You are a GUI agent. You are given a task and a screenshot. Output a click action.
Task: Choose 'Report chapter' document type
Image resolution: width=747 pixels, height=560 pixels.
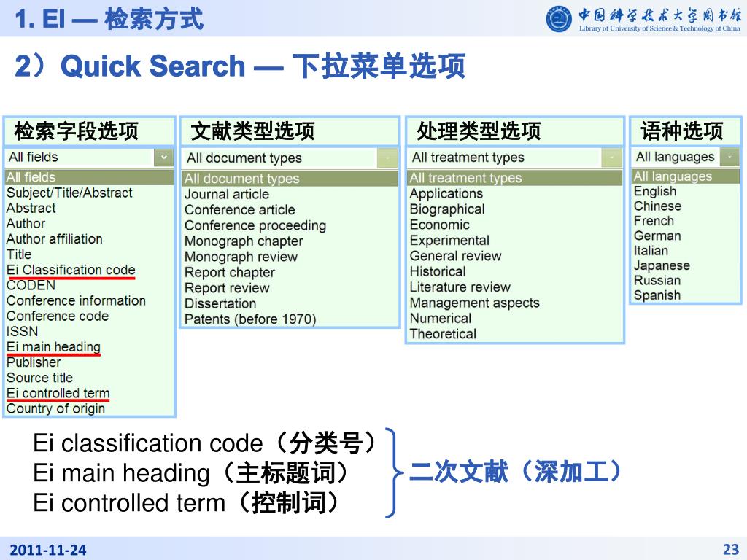(x=230, y=273)
